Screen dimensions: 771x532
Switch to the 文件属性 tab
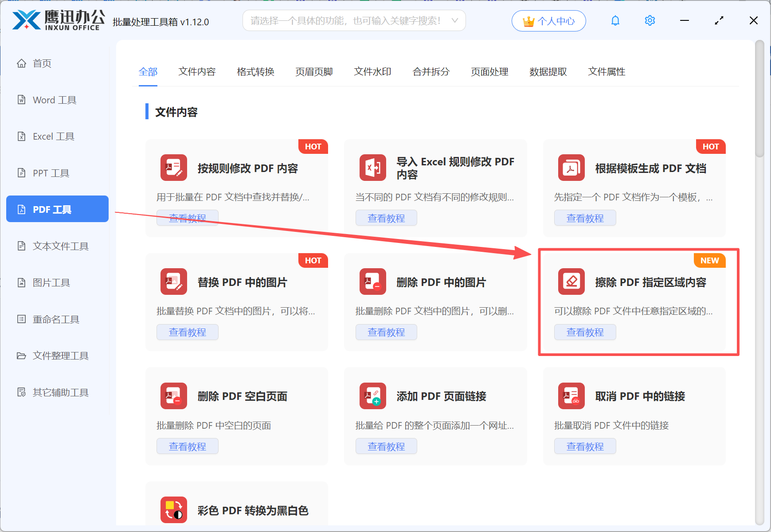point(607,72)
